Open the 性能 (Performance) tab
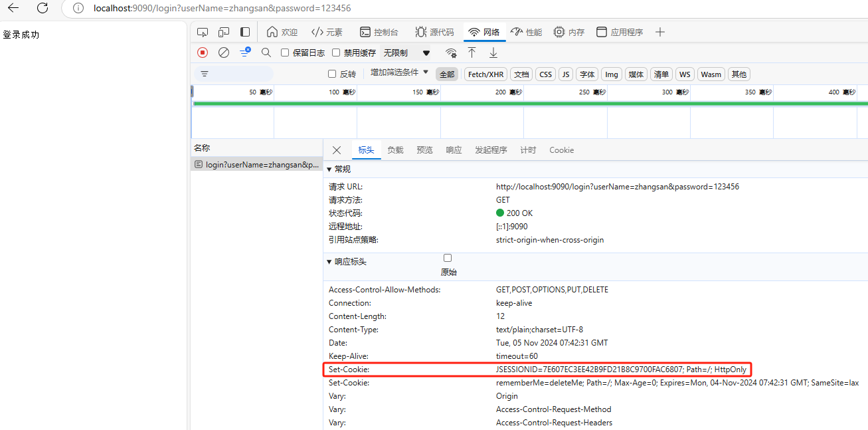The height and width of the screenshot is (430, 868). click(x=526, y=32)
